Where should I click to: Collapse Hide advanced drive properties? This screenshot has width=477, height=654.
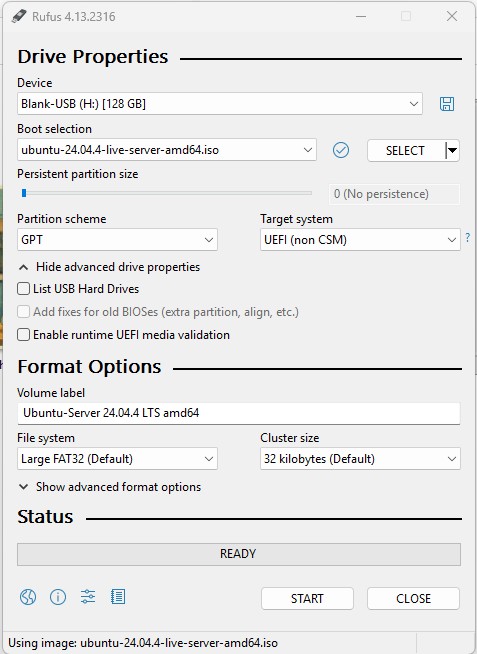(109, 267)
